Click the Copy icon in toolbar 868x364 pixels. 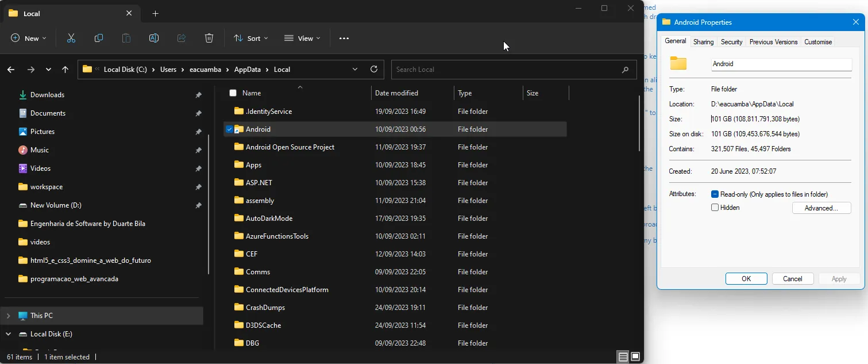pos(99,39)
